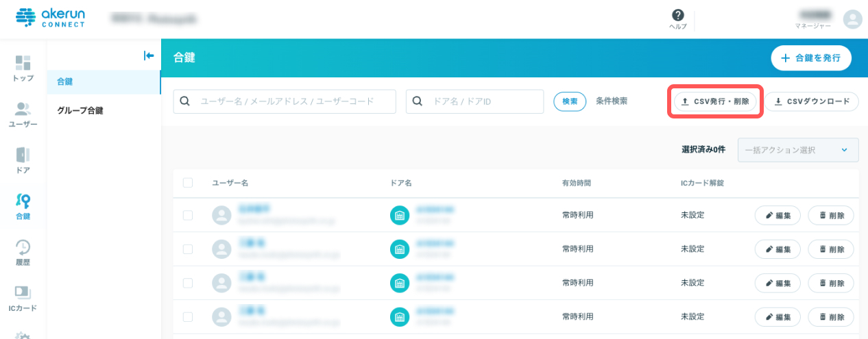This screenshot has height=339, width=868.
Task: Click 合鍵を発行 button
Action: pyautogui.click(x=811, y=58)
